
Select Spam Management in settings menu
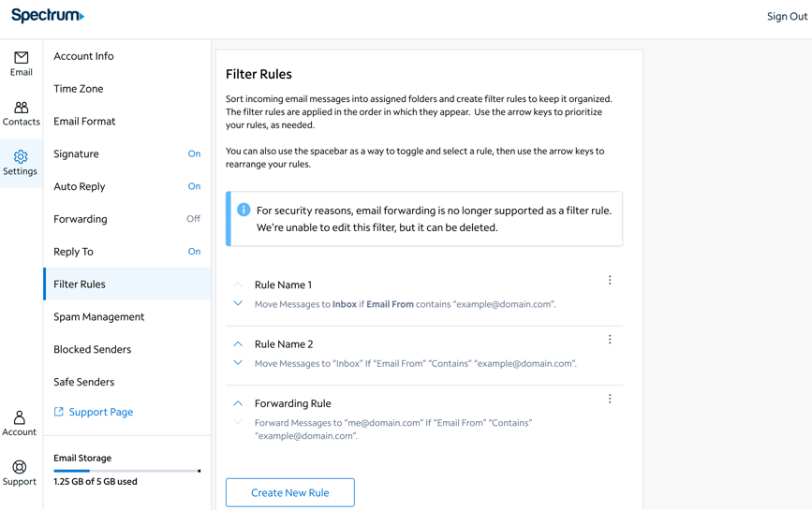pos(98,317)
